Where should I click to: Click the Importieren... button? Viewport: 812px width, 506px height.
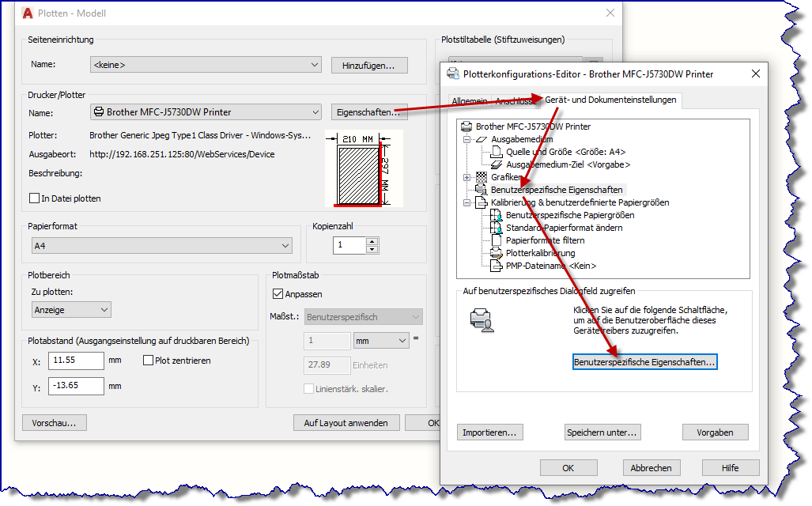click(489, 432)
